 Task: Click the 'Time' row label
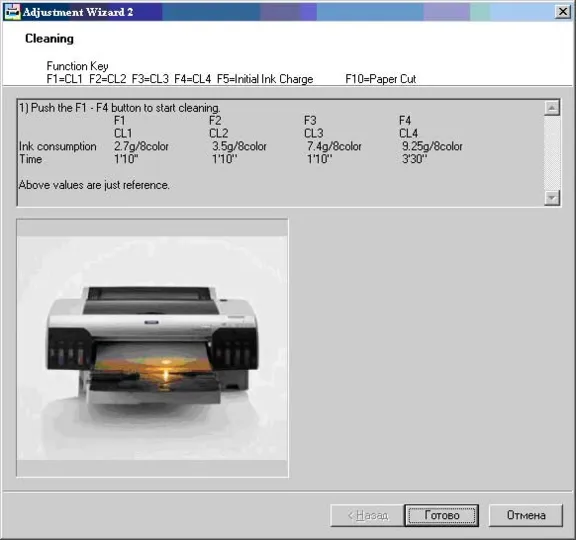(30, 159)
